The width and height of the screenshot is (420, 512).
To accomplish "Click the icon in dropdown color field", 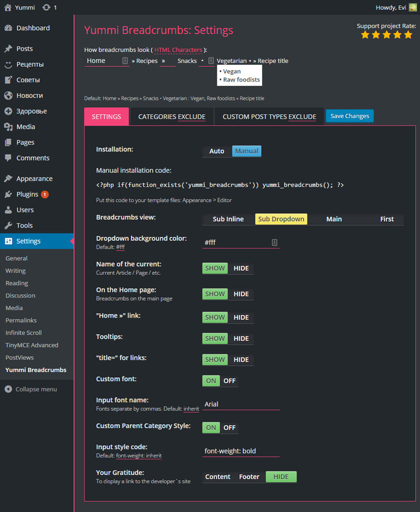I will (274, 243).
